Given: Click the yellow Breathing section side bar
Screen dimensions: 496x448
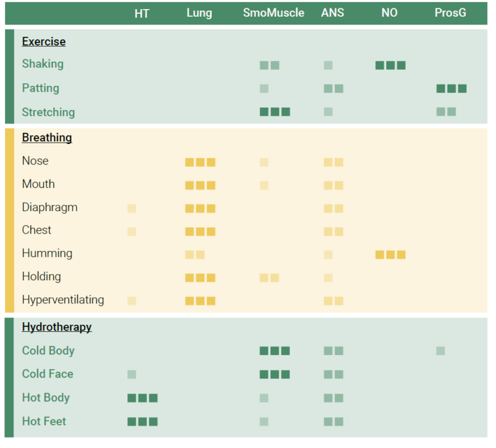Looking at the screenshot, I should tap(9, 220).
